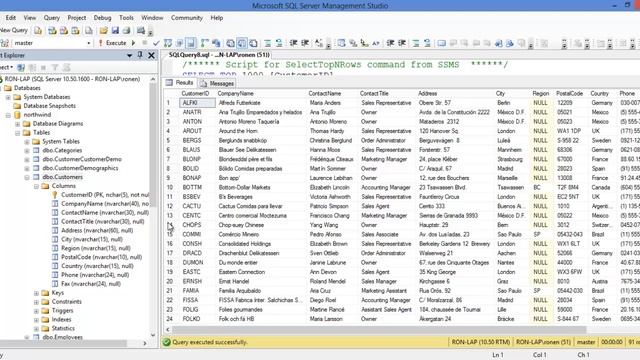Screen dimensions: 640x360
Task: Click the Object Explorer vertical scrollbar
Action: coord(153,146)
